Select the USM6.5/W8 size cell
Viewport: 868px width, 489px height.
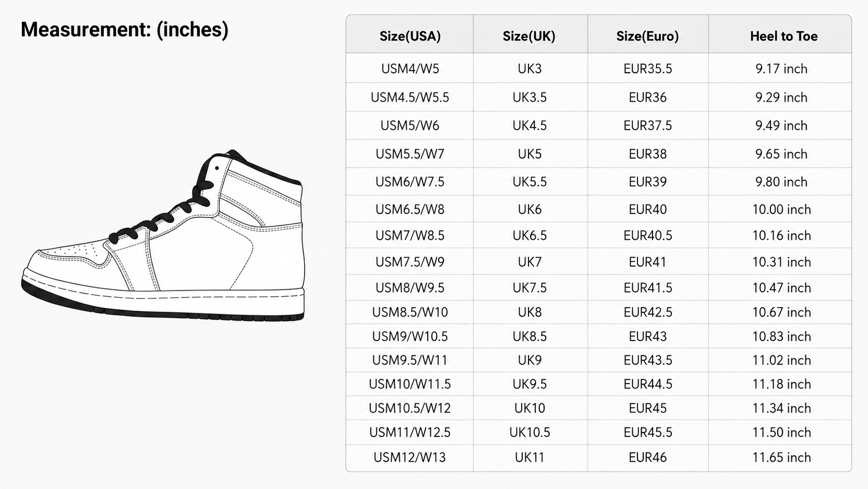(x=410, y=209)
